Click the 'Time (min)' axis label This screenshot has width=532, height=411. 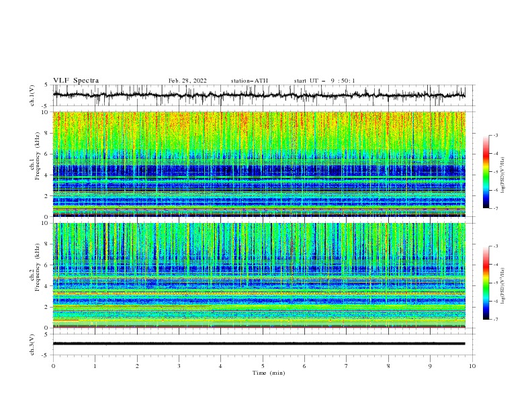tap(269, 373)
